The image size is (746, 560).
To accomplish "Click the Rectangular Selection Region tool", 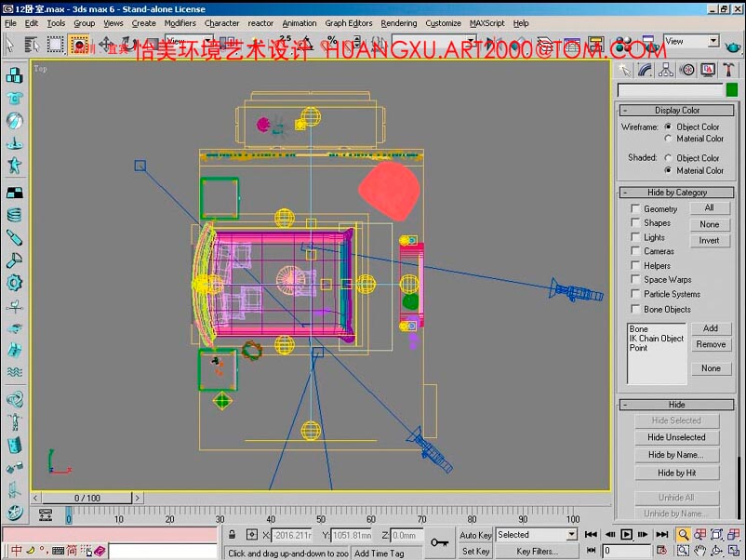I will 55,46.
